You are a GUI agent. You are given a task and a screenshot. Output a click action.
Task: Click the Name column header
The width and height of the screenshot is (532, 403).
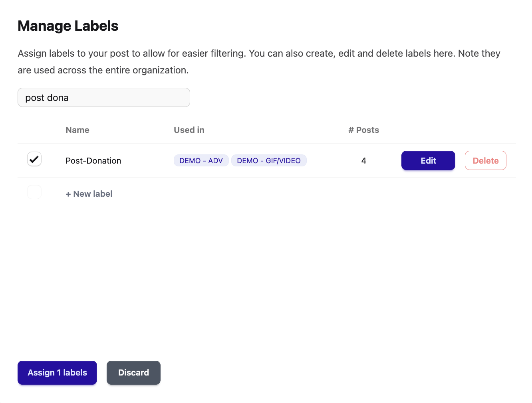[x=77, y=130]
